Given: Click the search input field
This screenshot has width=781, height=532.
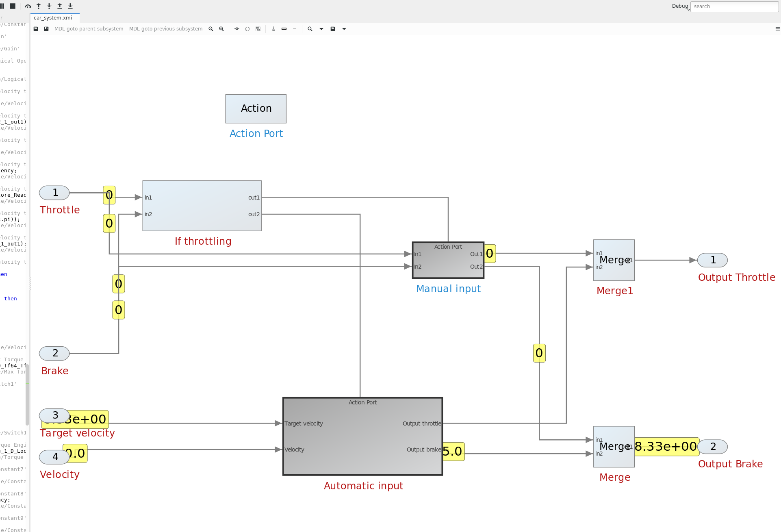Looking at the screenshot, I should click(734, 7).
